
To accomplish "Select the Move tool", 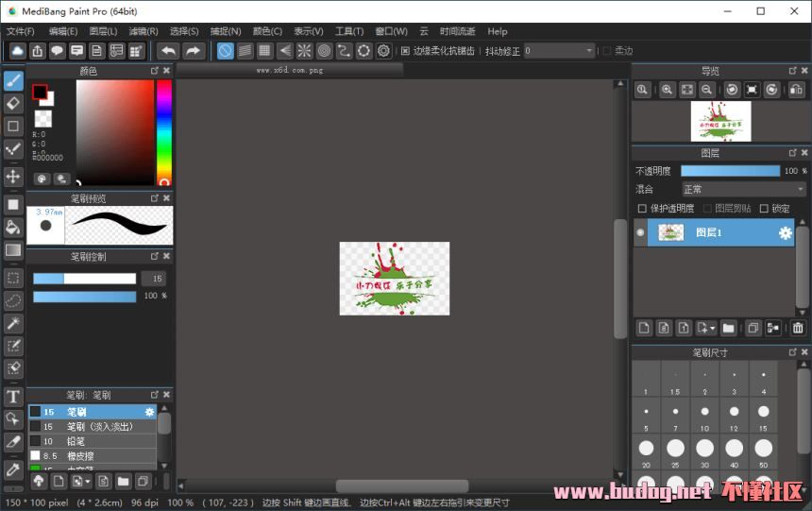I will 13,177.
